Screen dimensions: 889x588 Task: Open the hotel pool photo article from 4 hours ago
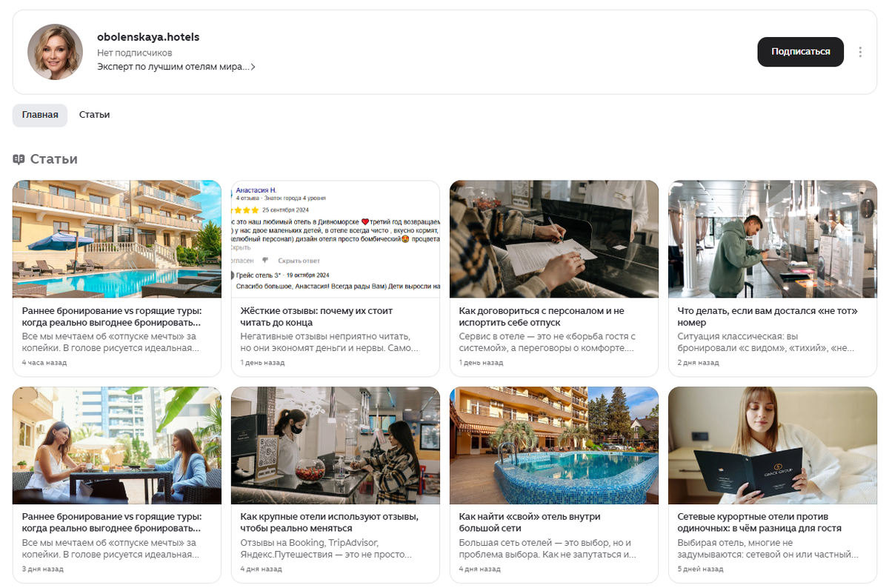coord(117,239)
